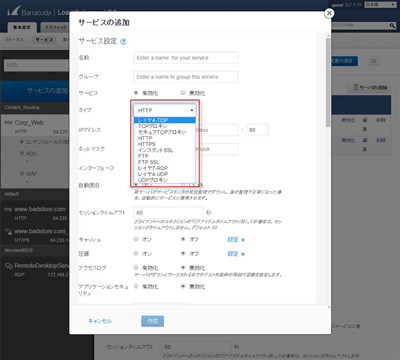
Task: Set 圧縮 to オフ
Action: (183, 253)
